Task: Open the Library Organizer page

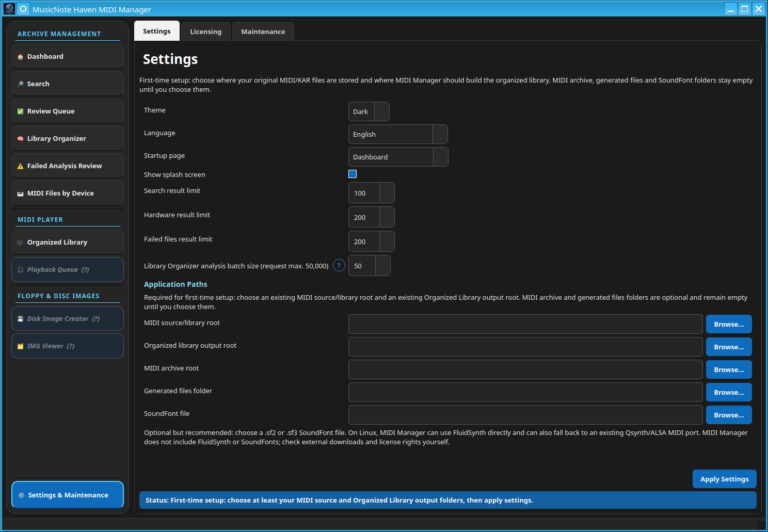Action: tap(68, 139)
